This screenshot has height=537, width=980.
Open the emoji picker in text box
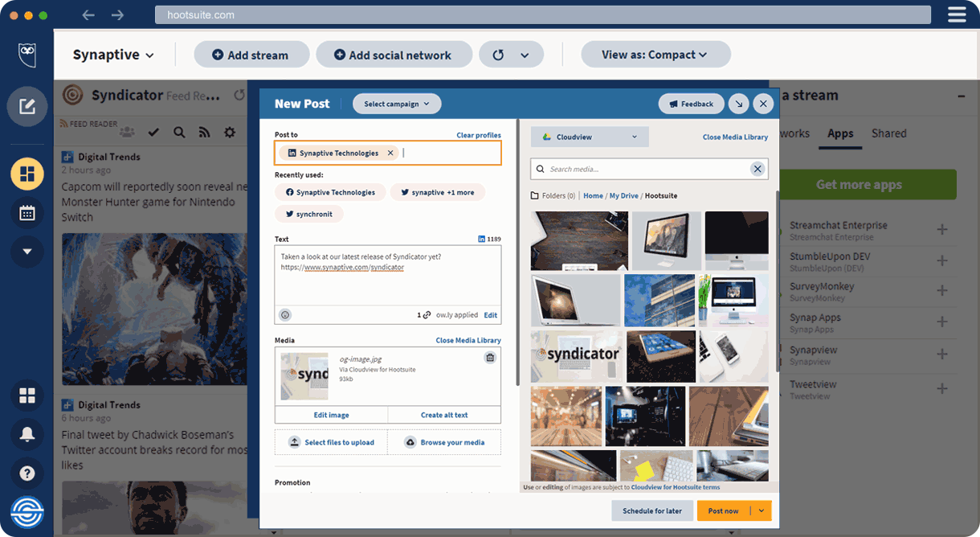(x=285, y=315)
